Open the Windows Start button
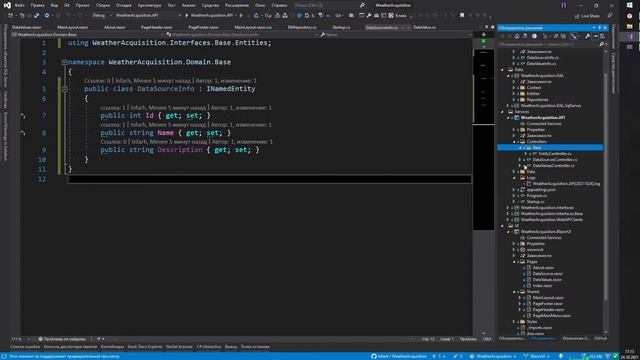640x360 pixels. tap(629, 5)
